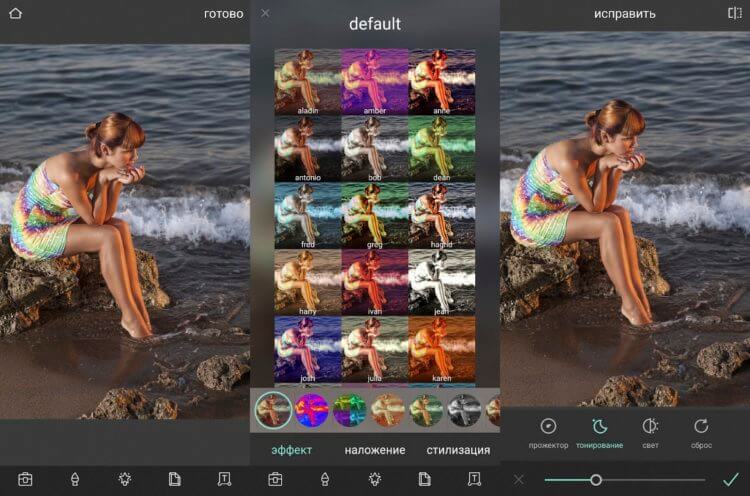This screenshot has height=496, width=750.
Task: Apply the amber filter thumbnail
Action: pyautogui.click(x=375, y=82)
